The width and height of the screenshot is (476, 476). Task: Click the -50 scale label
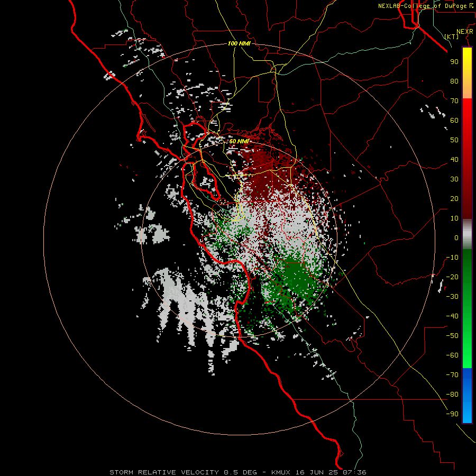(x=452, y=336)
